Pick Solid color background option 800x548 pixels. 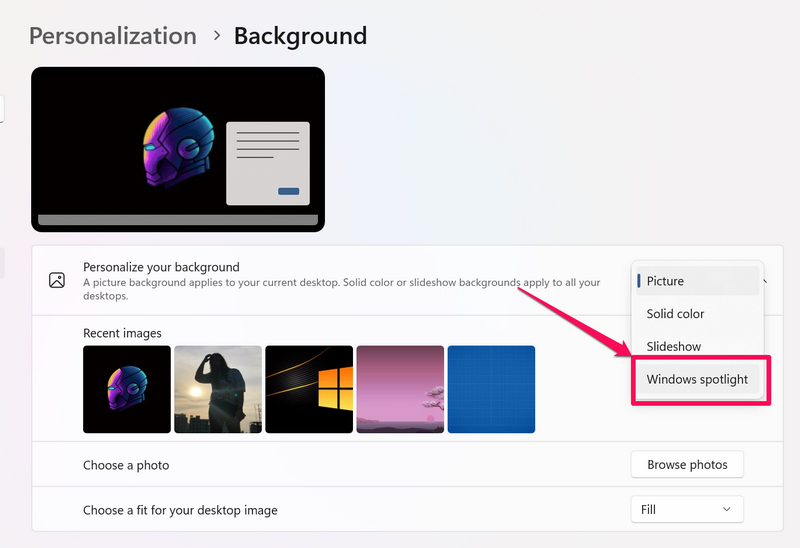[x=697, y=313]
